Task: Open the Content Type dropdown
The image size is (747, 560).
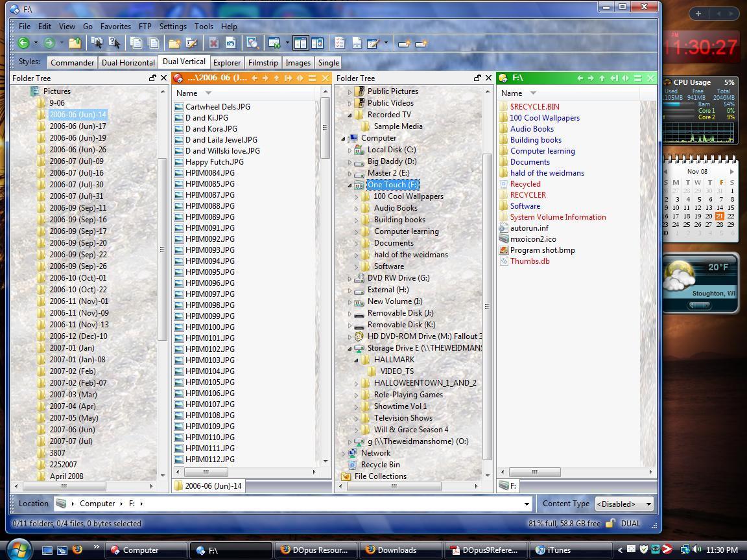Action: [x=624, y=504]
